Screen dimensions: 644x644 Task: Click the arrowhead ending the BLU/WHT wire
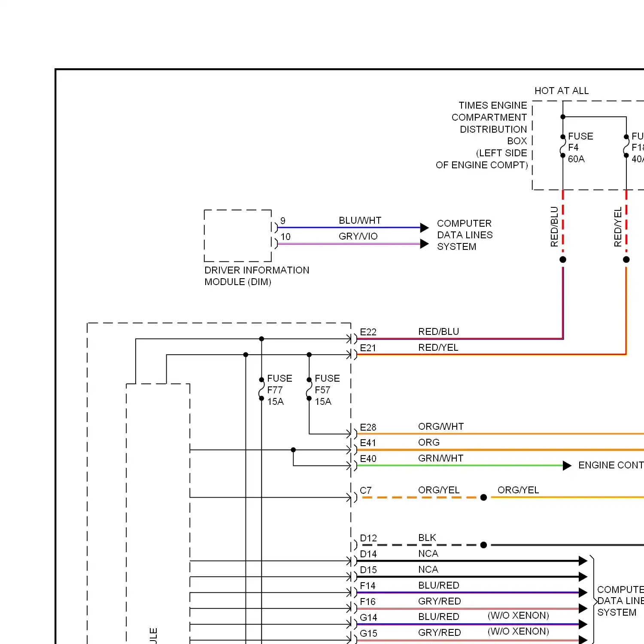click(x=424, y=228)
